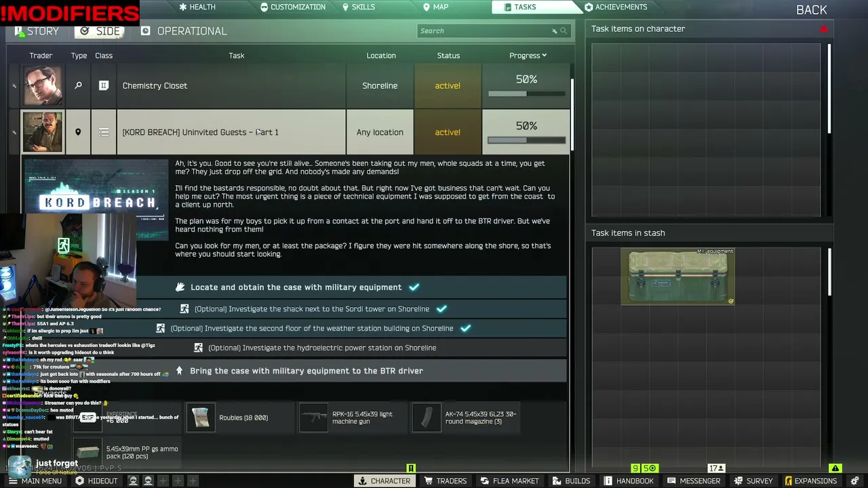The height and width of the screenshot is (488, 868).
Task: Open settings gear in bottom bar
Action: pyautogui.click(x=854, y=481)
